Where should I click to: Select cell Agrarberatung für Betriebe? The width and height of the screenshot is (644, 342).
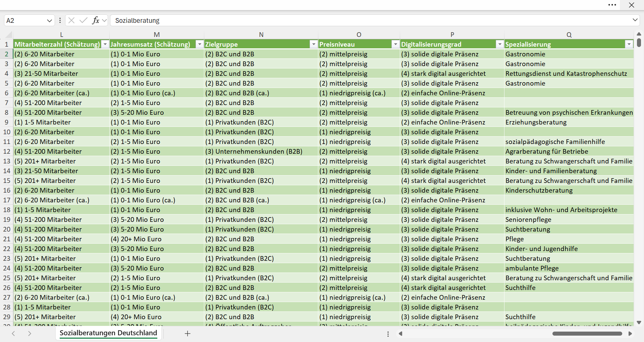point(569,151)
